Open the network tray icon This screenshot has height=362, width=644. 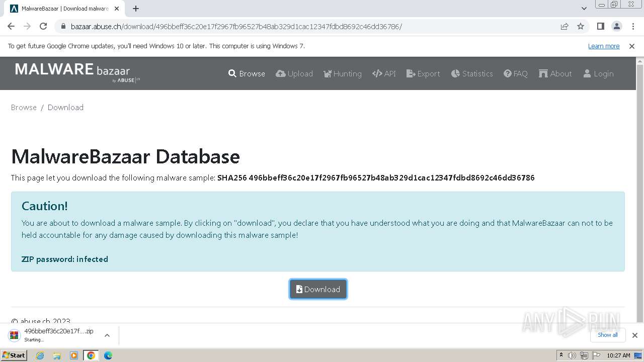[x=584, y=355]
